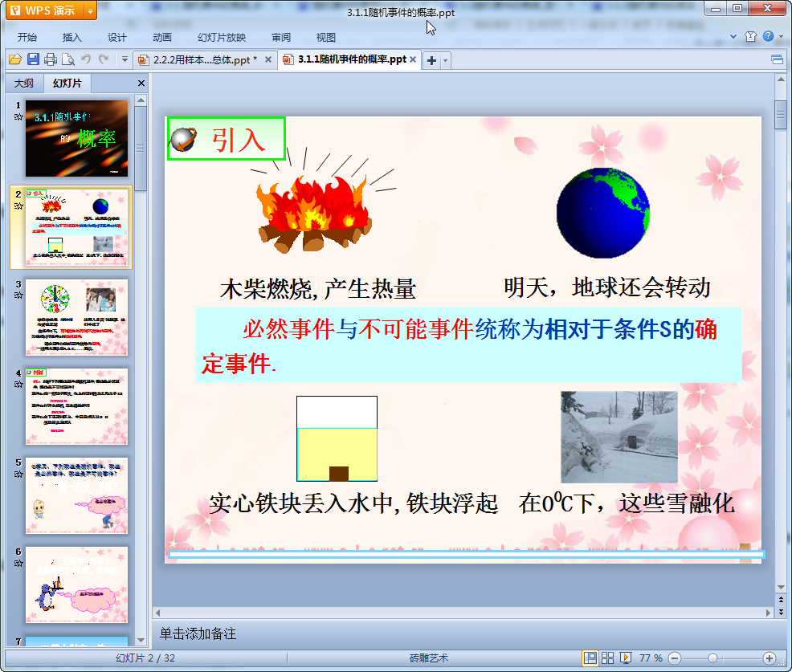792x672 pixels.
Task: Select slide 2 thumbnail
Action: (77, 227)
